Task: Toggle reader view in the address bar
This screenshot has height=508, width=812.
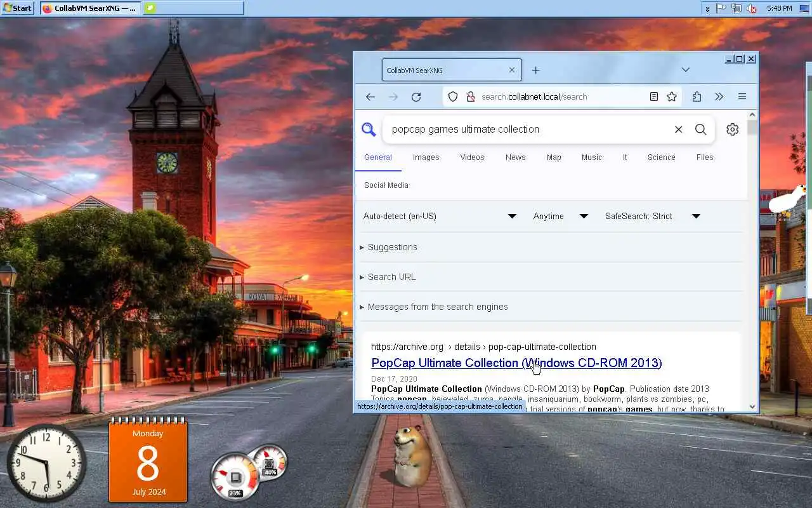Action: 653,97
